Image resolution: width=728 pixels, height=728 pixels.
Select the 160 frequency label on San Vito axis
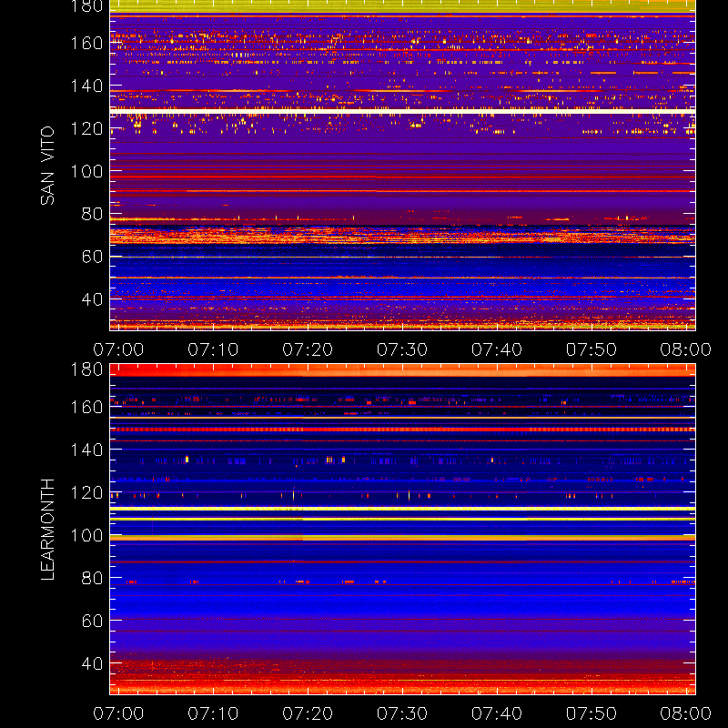coord(86,43)
